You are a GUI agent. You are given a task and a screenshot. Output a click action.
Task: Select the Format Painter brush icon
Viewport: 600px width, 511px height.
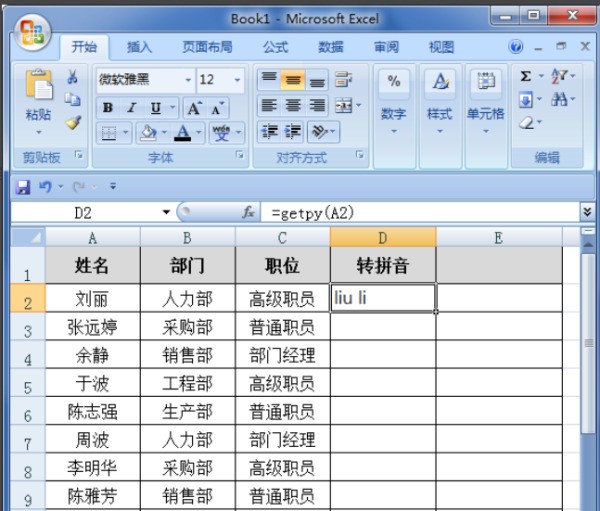click(x=72, y=122)
